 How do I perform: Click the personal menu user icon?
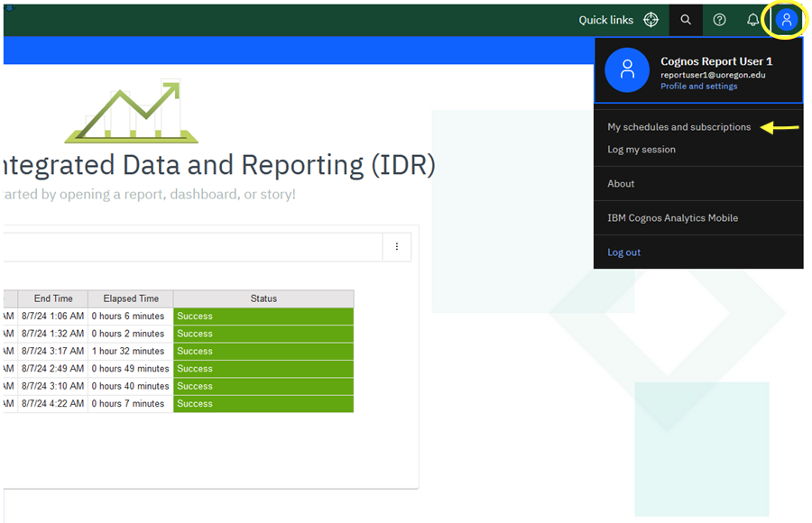pyautogui.click(x=787, y=20)
